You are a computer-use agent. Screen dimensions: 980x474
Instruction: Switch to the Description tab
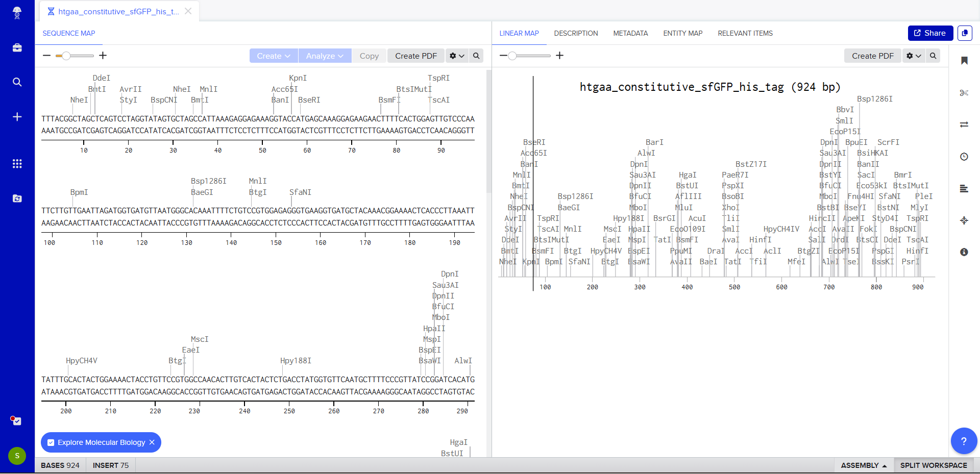coord(576,33)
